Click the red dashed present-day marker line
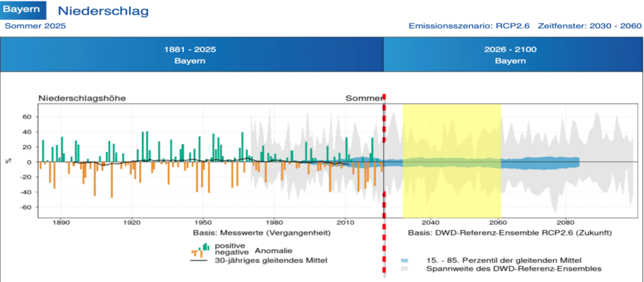 point(384,189)
